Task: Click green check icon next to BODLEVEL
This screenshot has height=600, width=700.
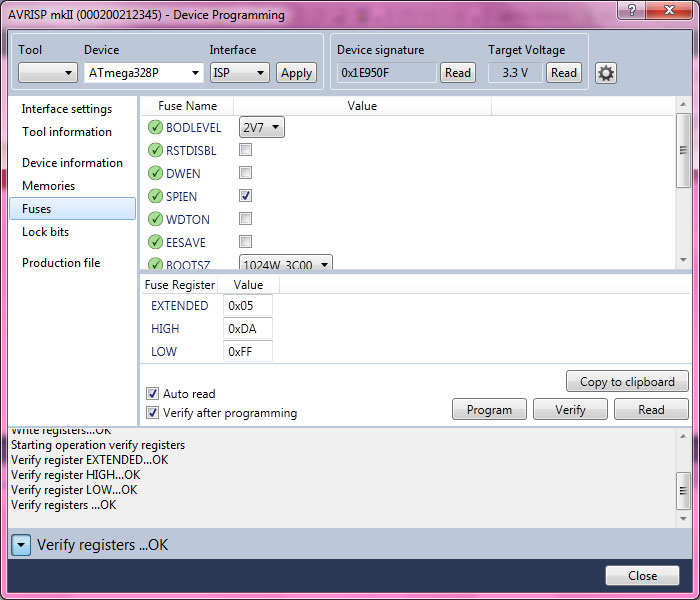Action: (x=155, y=127)
